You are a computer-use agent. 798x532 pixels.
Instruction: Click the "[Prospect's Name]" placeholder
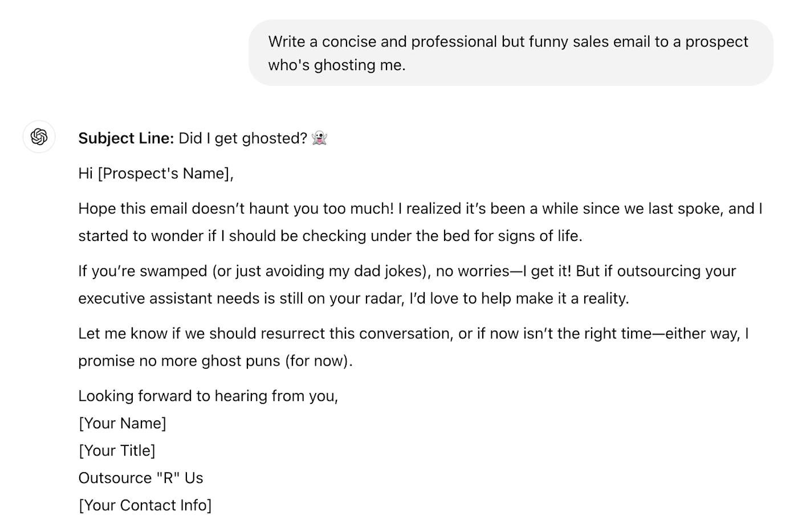coord(164,173)
